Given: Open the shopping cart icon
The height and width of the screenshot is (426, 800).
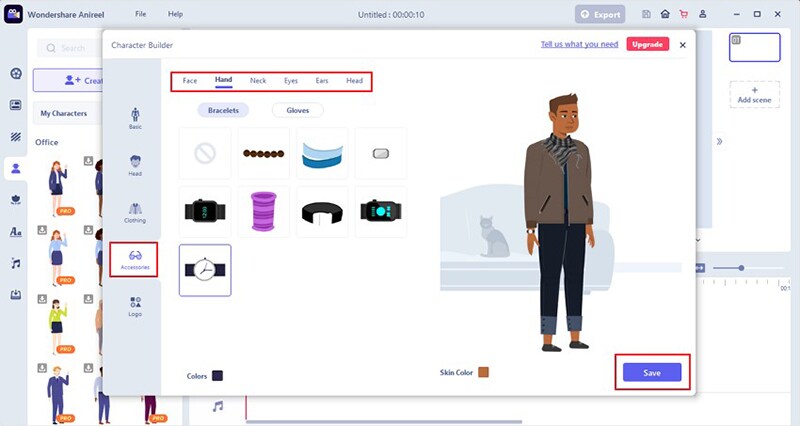Looking at the screenshot, I should click(684, 14).
